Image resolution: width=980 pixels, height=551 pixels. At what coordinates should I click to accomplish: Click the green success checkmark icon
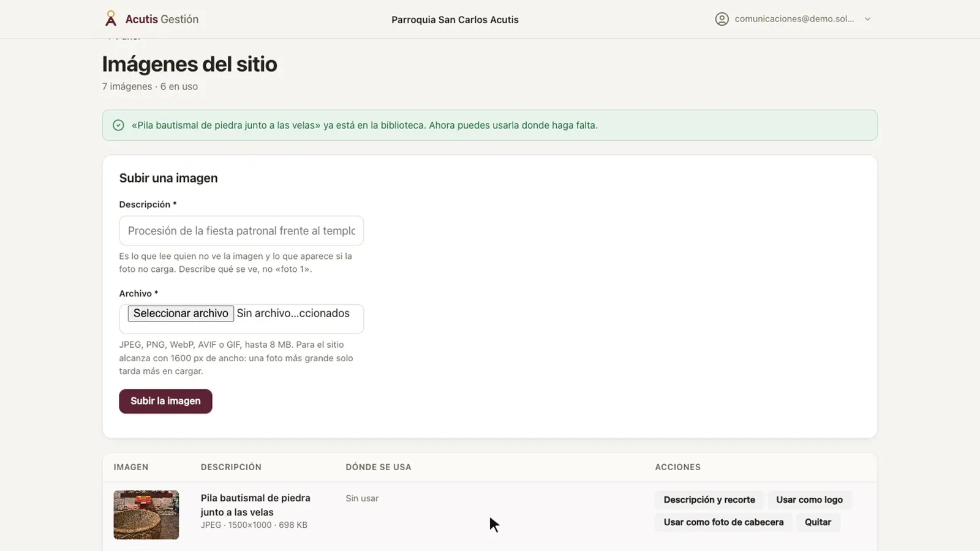(x=118, y=126)
